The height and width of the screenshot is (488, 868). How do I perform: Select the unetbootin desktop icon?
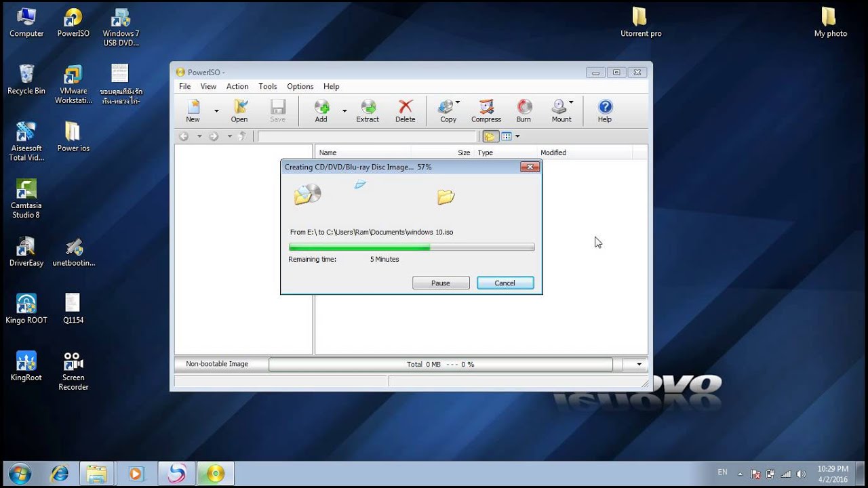pos(73,251)
